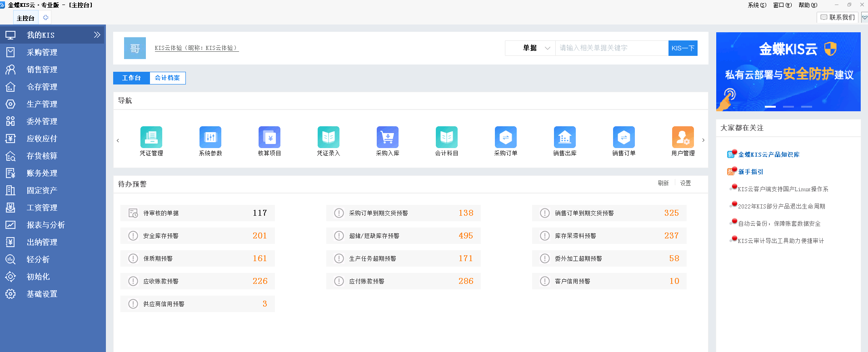868x352 pixels.
Task: Open the 窗口 menu
Action: (783, 5)
